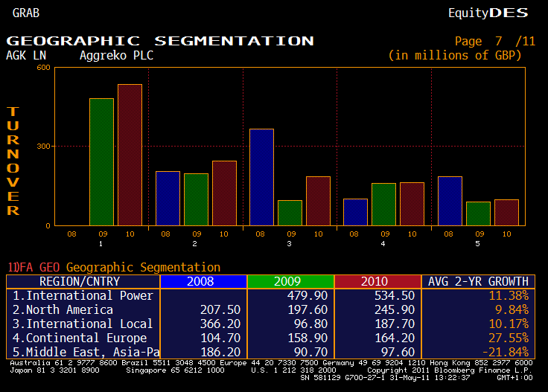Click the tallest bar for International Power 2010
This screenshot has width=548, height=392.
click(x=130, y=154)
